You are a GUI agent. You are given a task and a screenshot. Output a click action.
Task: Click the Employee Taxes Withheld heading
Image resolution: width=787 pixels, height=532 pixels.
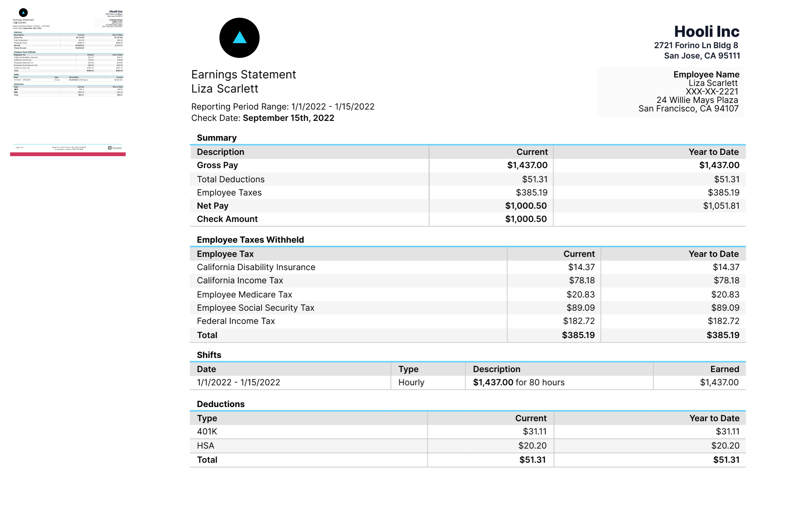tap(250, 240)
